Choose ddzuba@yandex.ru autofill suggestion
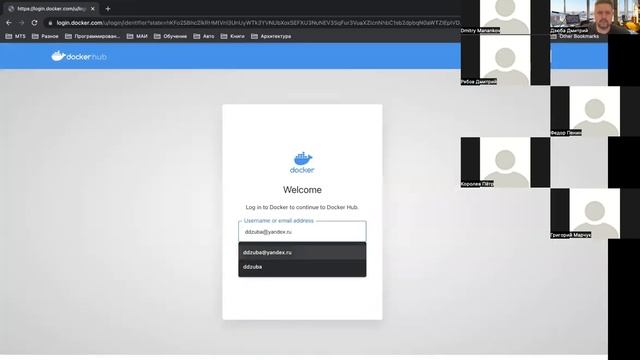 tap(302, 252)
